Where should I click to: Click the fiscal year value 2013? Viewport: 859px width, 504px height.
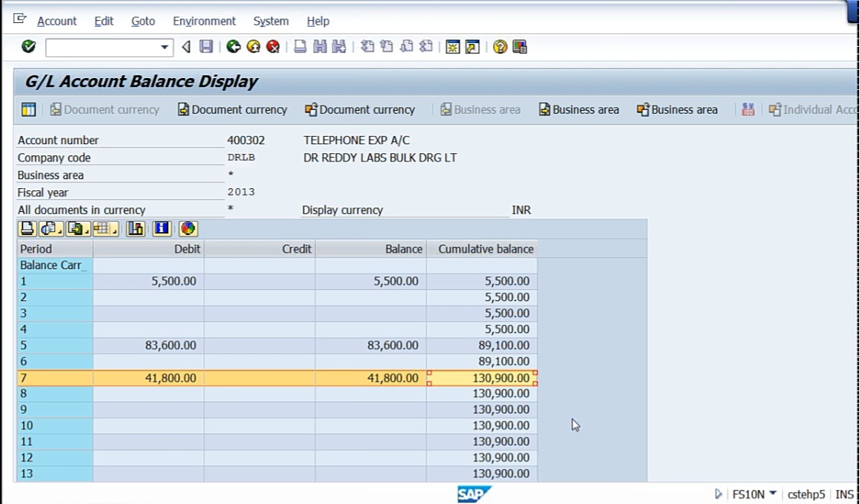coord(241,193)
